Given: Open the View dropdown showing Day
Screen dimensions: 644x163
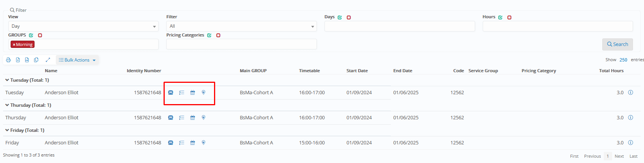Looking at the screenshot, I should click(x=83, y=26).
